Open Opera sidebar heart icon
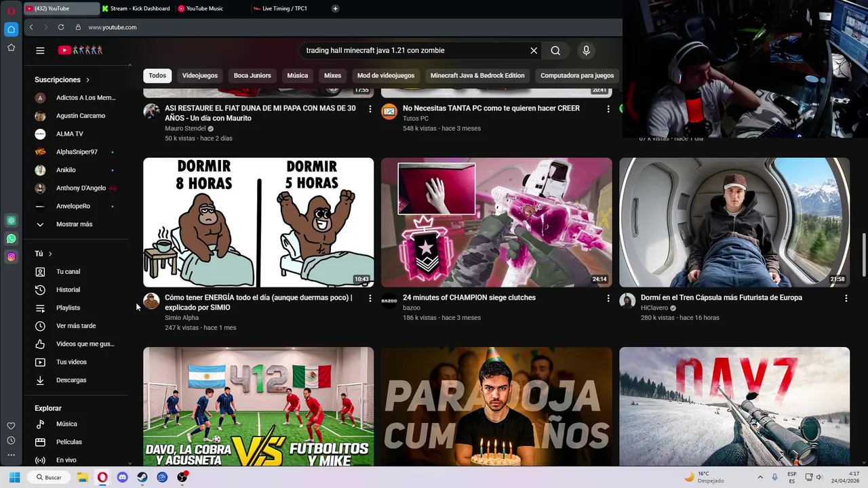The width and height of the screenshot is (868, 488). [x=11, y=426]
